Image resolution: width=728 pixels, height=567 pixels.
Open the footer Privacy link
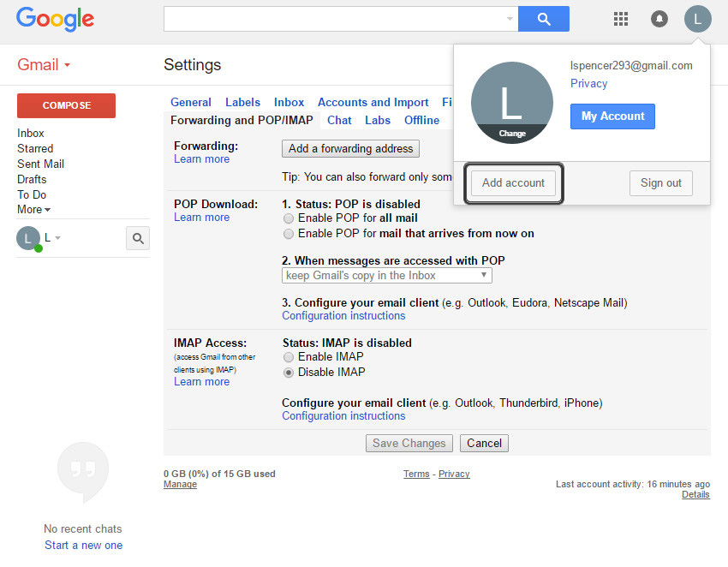pos(454,474)
